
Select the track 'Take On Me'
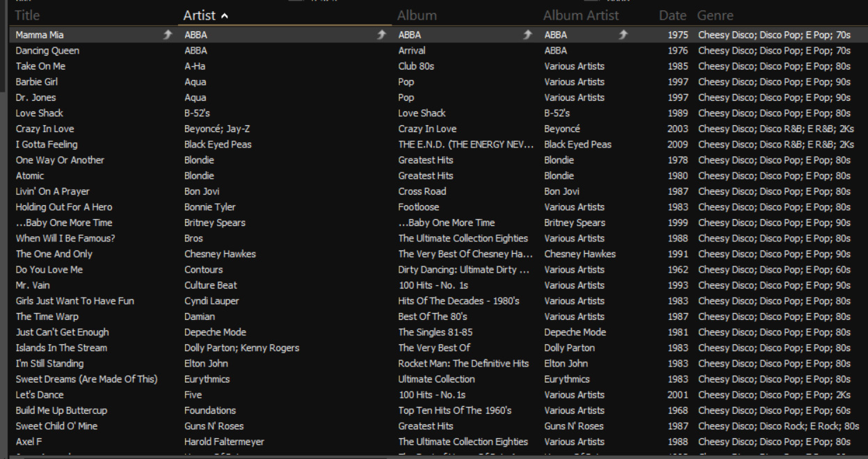(x=40, y=66)
